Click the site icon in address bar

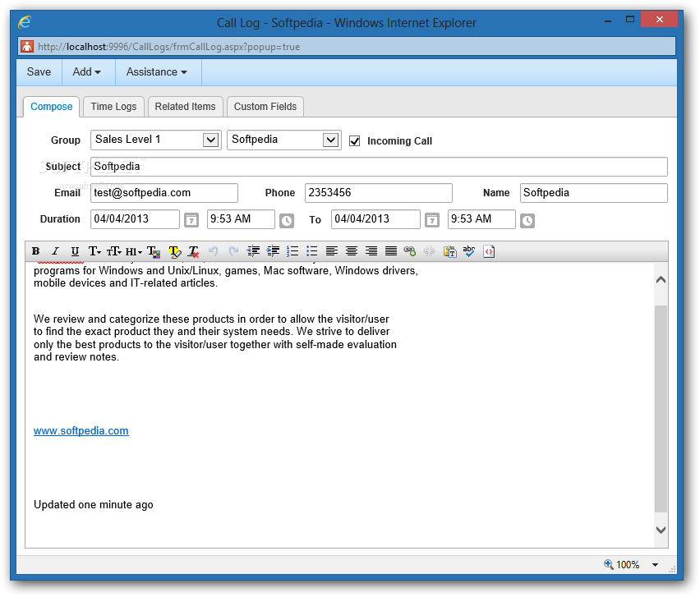point(27,47)
